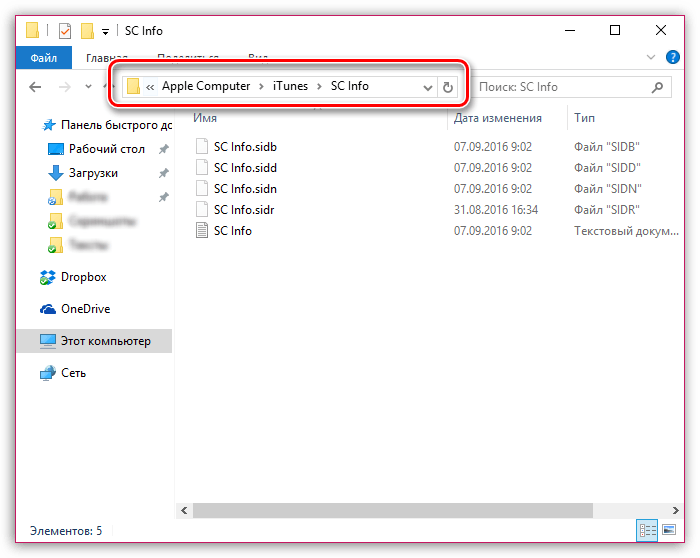Sort by the Имя column header

(x=205, y=118)
